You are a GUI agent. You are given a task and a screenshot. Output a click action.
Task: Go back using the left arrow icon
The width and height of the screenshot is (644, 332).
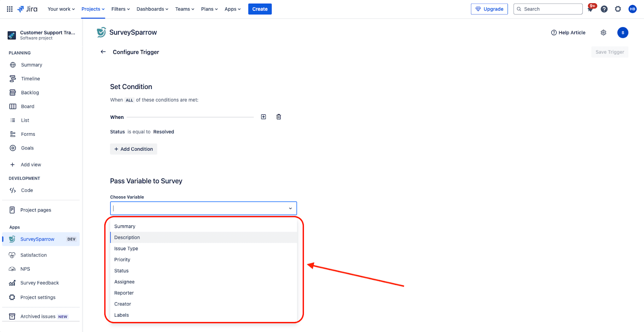103,52
